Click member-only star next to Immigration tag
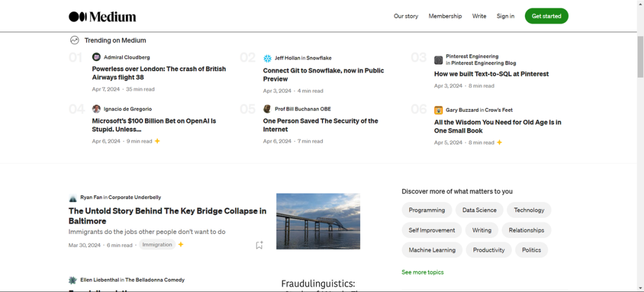This screenshot has width=644, height=292. [x=181, y=245]
